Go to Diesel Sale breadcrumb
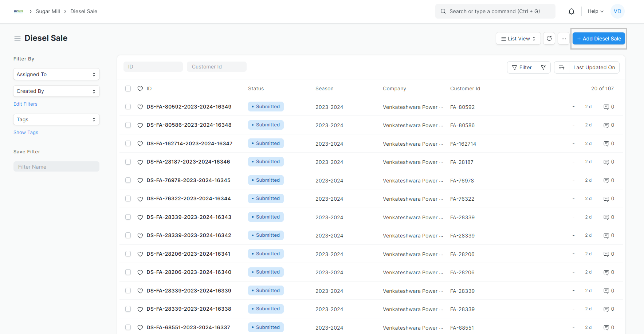Image resolution: width=644 pixels, height=334 pixels. (84, 11)
